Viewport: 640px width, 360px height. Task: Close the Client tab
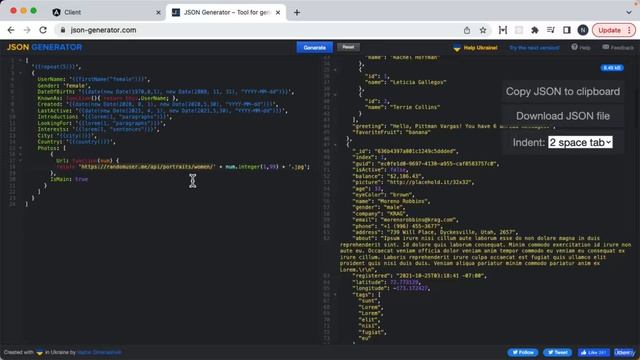[x=158, y=13]
